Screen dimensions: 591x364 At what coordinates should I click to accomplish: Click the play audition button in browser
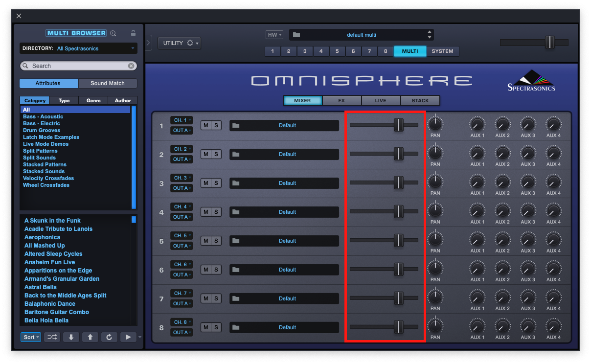click(x=128, y=337)
